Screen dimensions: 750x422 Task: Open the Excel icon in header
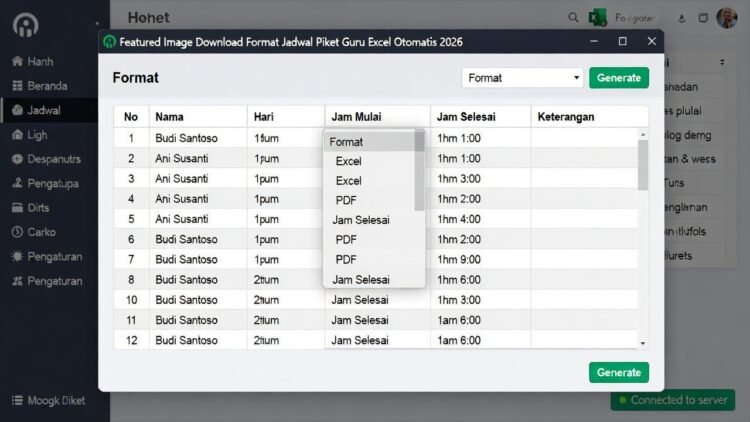(x=597, y=18)
